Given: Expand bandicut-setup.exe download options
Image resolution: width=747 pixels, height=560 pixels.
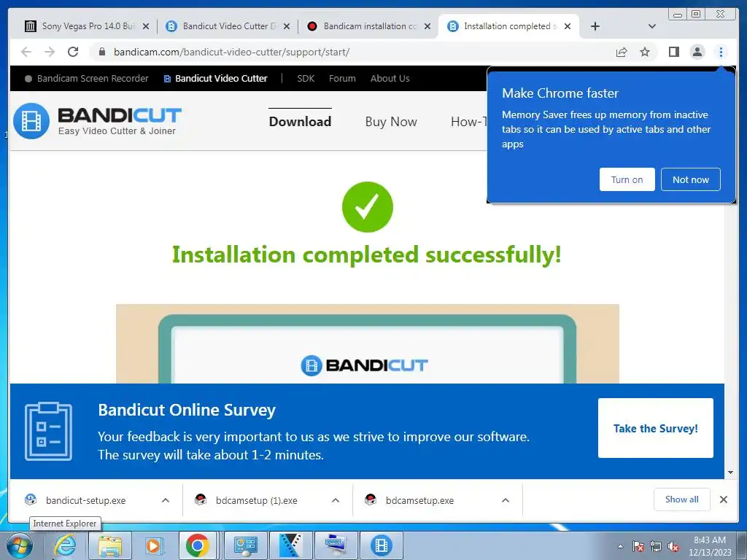Looking at the screenshot, I should click(x=166, y=500).
